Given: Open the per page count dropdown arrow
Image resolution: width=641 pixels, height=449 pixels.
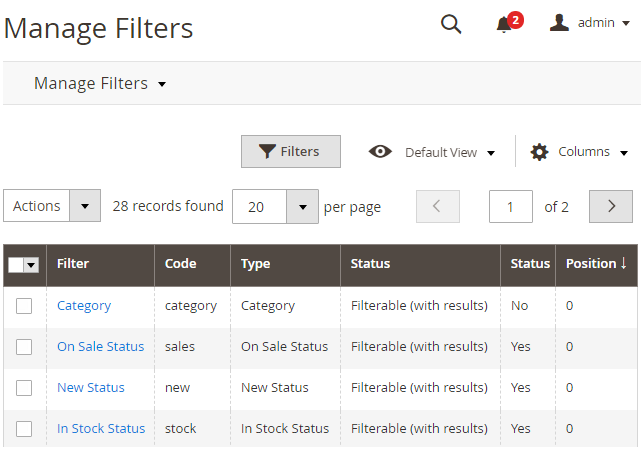Looking at the screenshot, I should pyautogui.click(x=303, y=207).
